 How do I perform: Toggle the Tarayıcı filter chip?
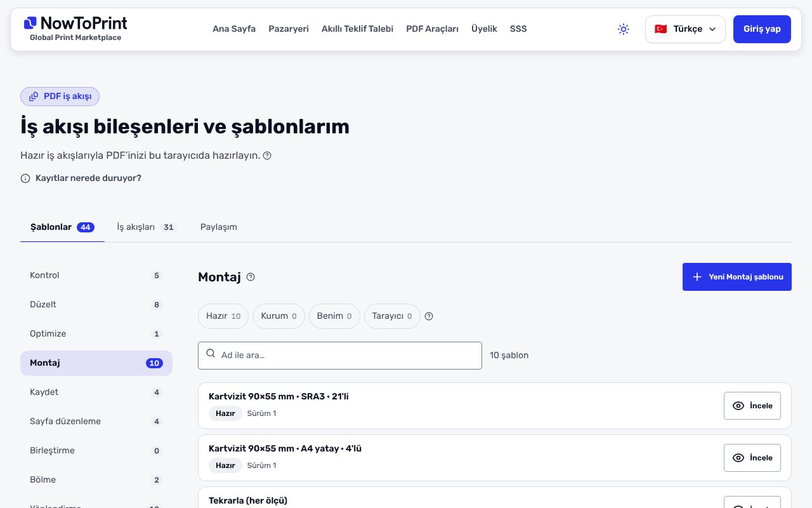pos(392,316)
